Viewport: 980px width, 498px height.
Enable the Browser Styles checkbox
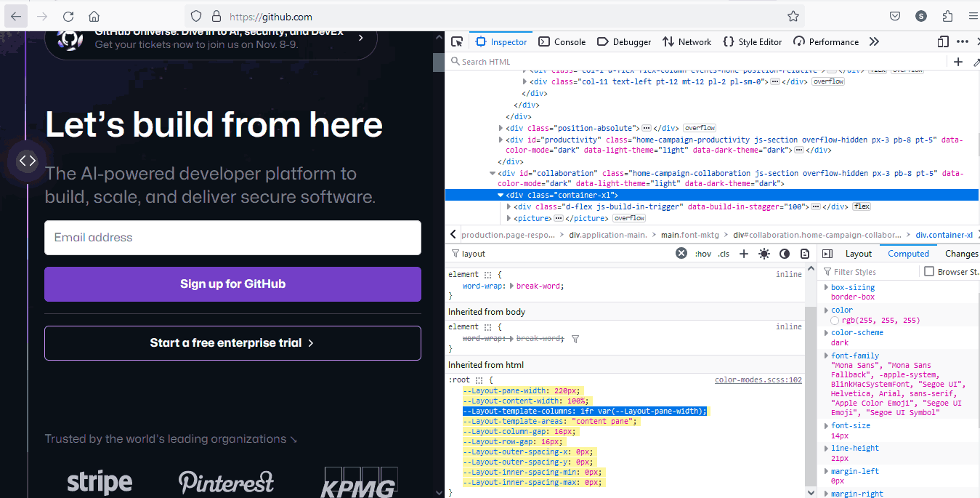pos(929,270)
